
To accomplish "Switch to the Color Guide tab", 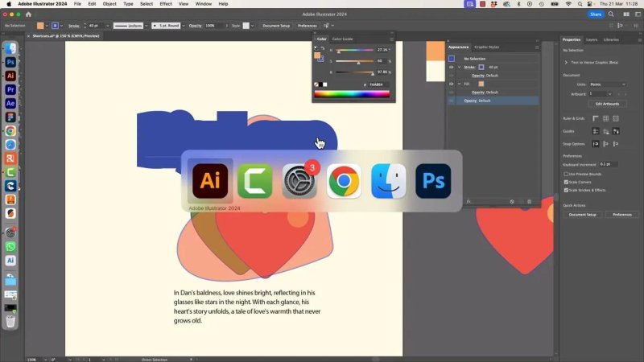I will click(343, 39).
